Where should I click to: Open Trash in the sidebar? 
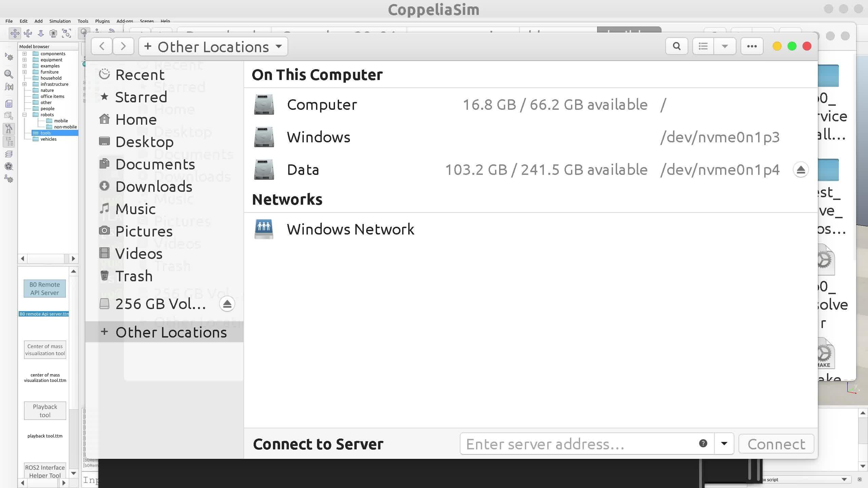164,276
